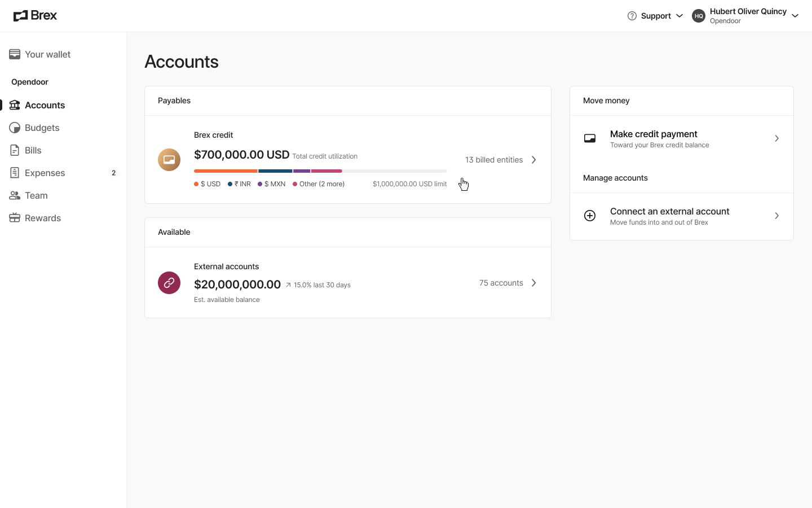The width and height of the screenshot is (812, 508).
Task: Click the chevron next to 75 accounts
Action: click(x=533, y=283)
